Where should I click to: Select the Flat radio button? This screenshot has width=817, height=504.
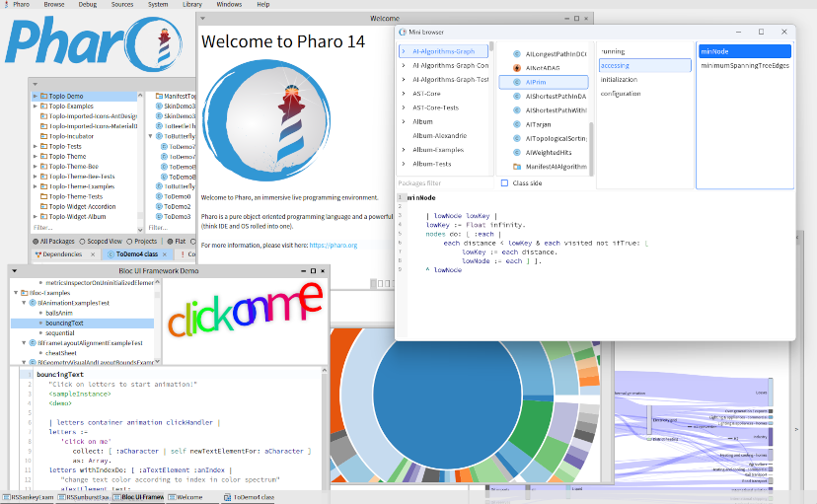pyautogui.click(x=170, y=242)
